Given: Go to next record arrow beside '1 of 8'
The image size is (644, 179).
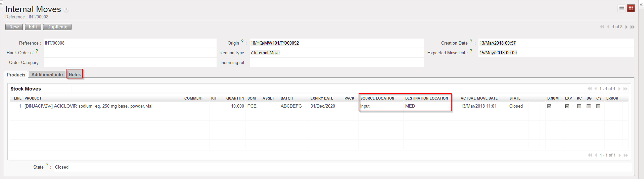Looking at the screenshot, I should (627, 27).
